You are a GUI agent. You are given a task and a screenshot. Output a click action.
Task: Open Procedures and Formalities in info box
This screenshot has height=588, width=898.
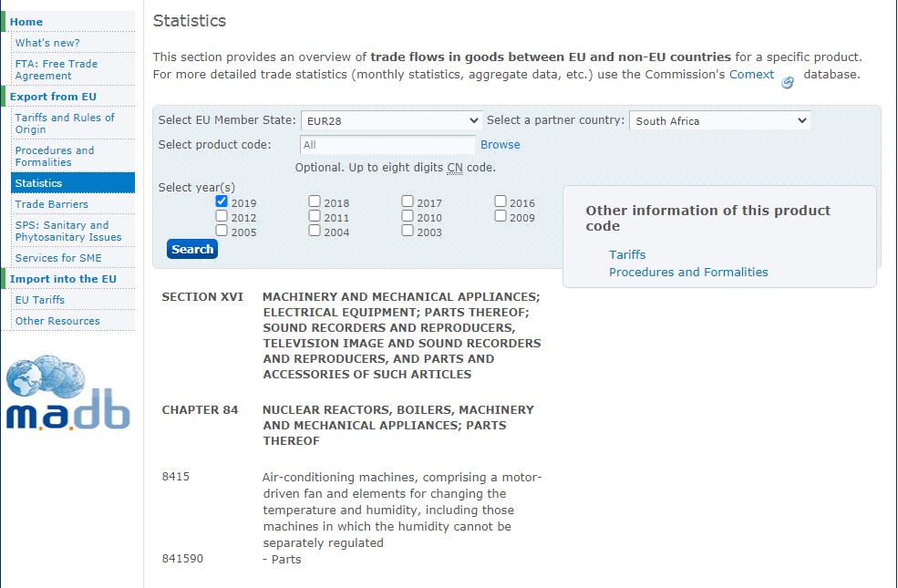tap(688, 272)
